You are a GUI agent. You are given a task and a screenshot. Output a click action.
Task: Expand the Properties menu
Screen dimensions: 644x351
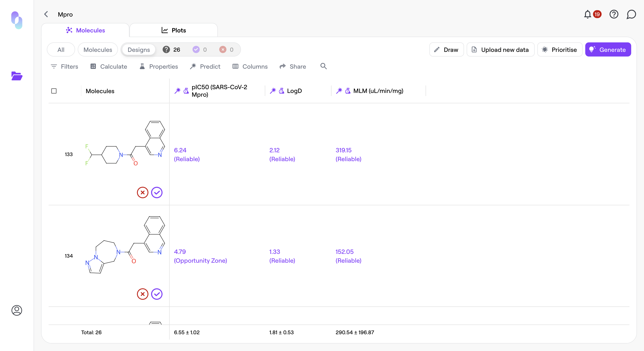[x=159, y=66]
